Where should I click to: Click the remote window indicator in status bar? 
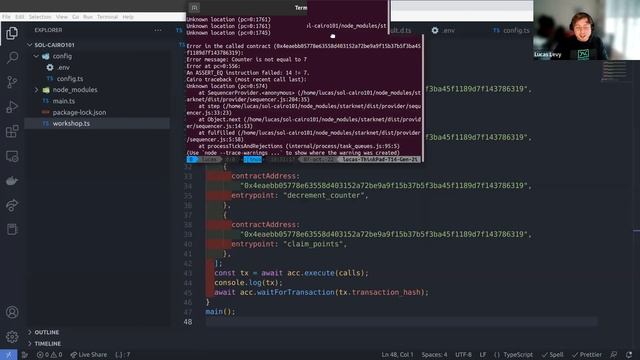[9, 355]
